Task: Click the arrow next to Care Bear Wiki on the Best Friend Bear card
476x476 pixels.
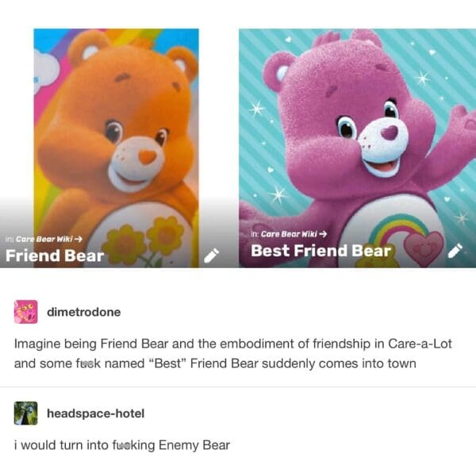Action: pyautogui.click(x=323, y=234)
